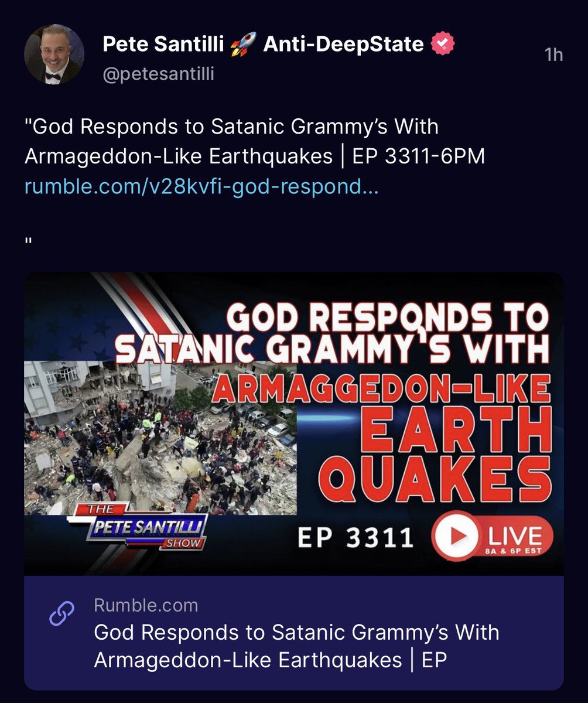Open the @petesantilli handle
This screenshot has width=588, height=703.
[158, 74]
